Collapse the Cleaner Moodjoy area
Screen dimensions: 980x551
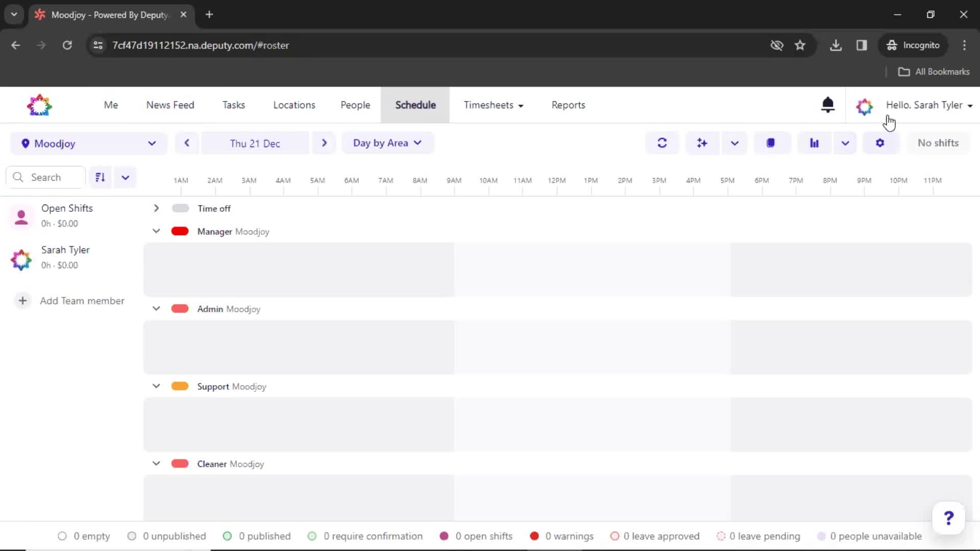(x=156, y=464)
